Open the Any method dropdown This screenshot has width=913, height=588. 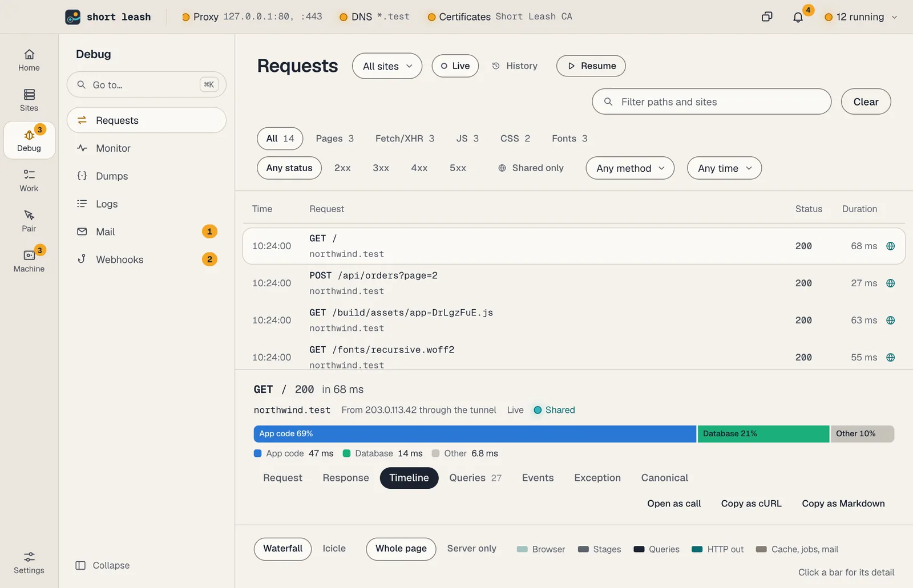tap(630, 168)
